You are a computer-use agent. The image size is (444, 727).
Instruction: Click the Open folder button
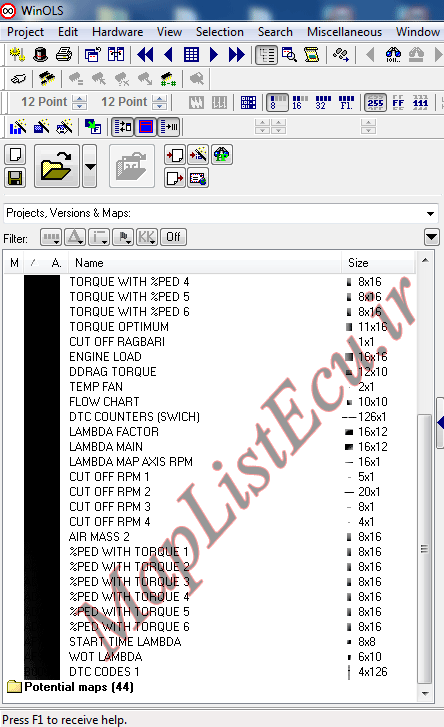pyautogui.click(x=57, y=166)
